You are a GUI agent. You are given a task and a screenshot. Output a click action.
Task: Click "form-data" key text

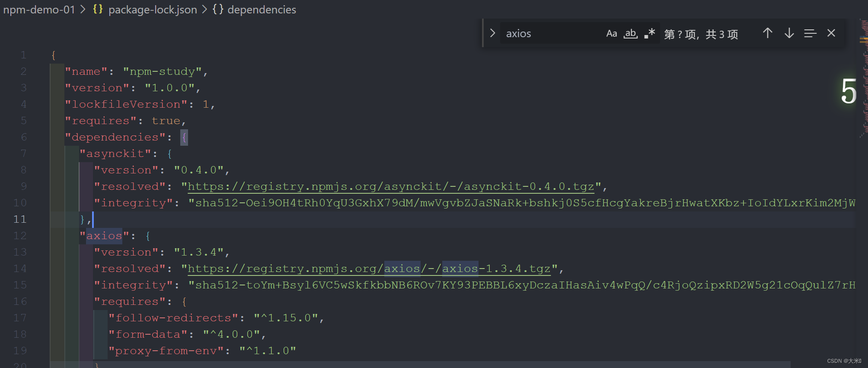[x=148, y=334]
